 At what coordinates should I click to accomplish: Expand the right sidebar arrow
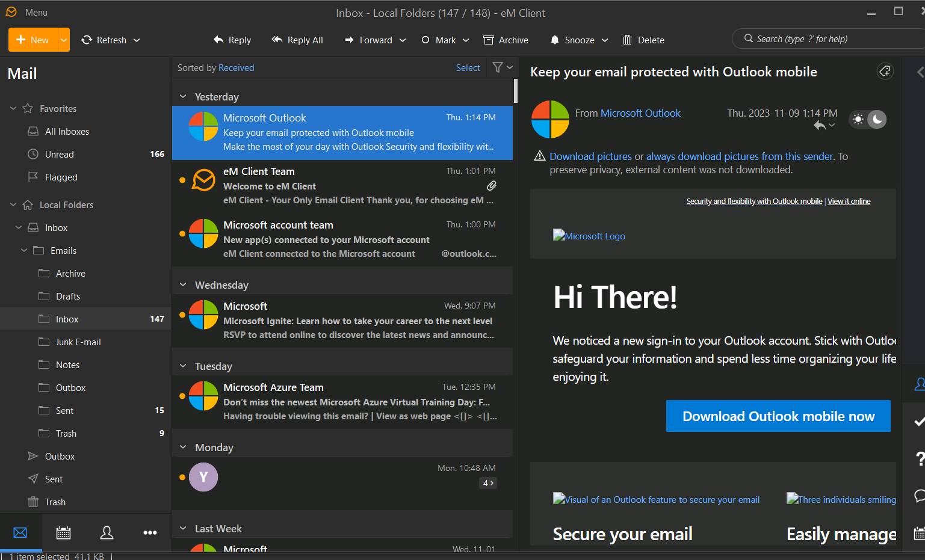pyautogui.click(x=920, y=72)
